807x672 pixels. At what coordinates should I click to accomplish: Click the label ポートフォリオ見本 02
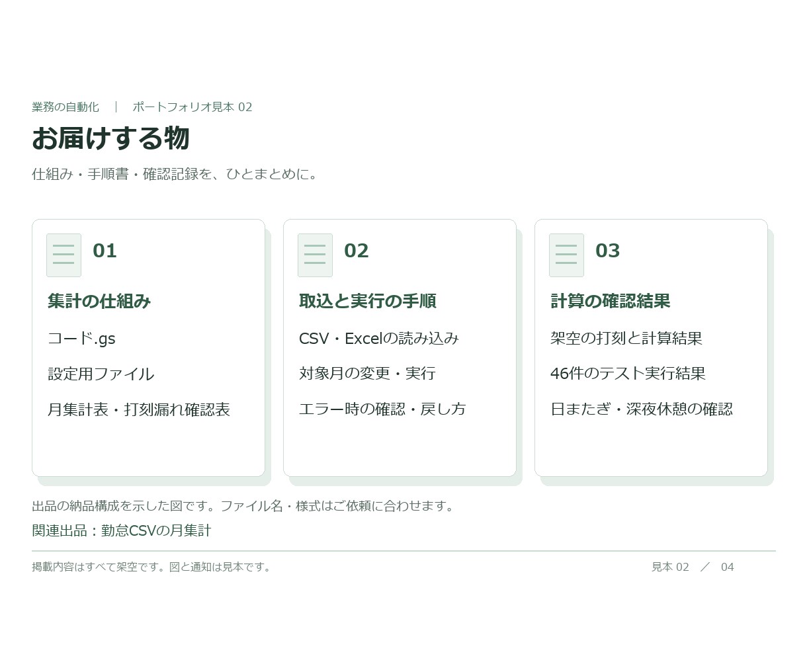192,107
